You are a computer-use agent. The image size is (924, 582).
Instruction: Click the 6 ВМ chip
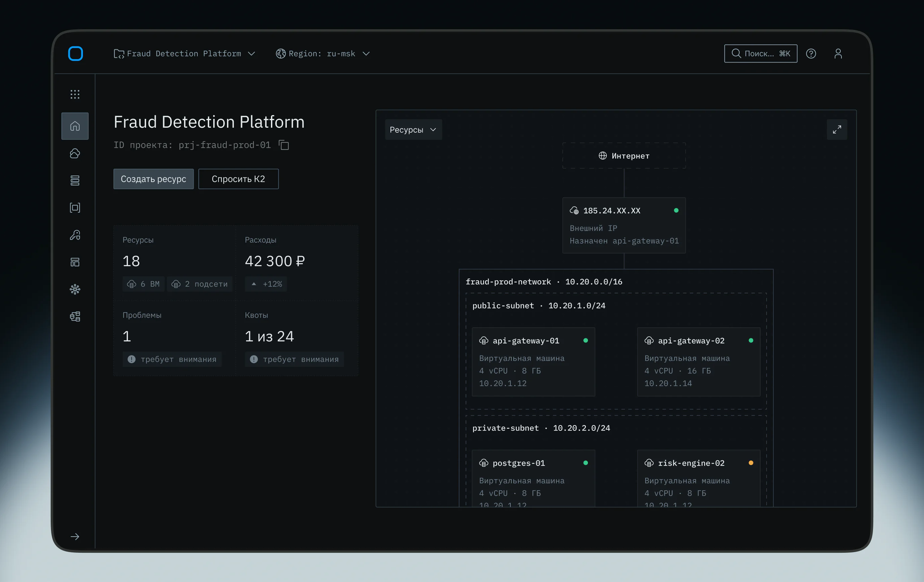[x=143, y=284]
